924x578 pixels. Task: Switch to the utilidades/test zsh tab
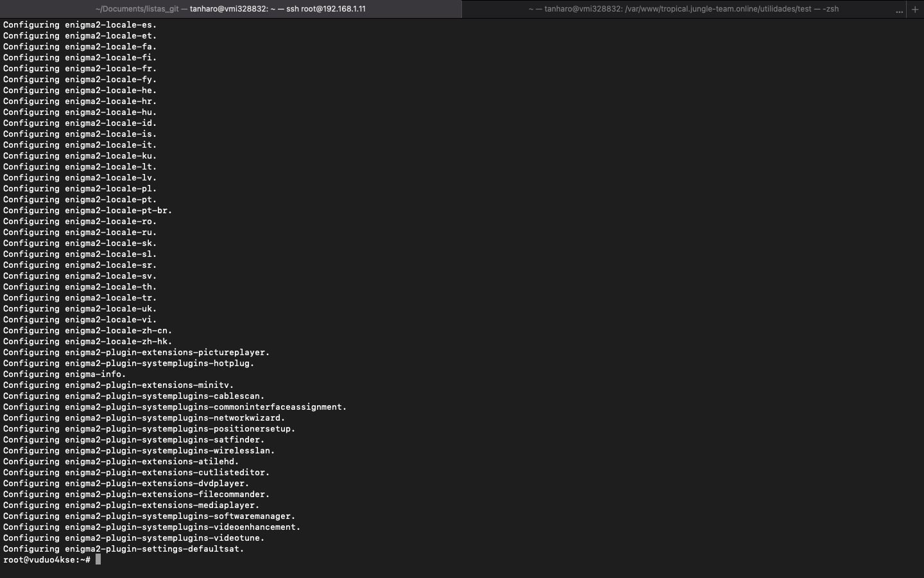[683, 9]
